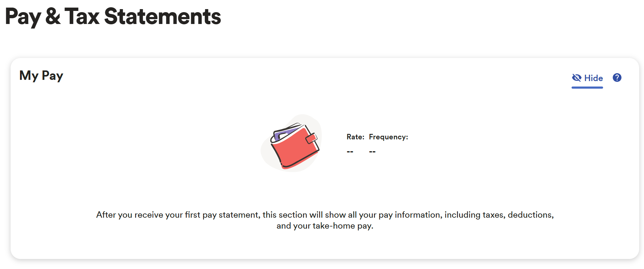
Task: Click the crossed-out eye icon beside Hide
Action: [x=576, y=78]
